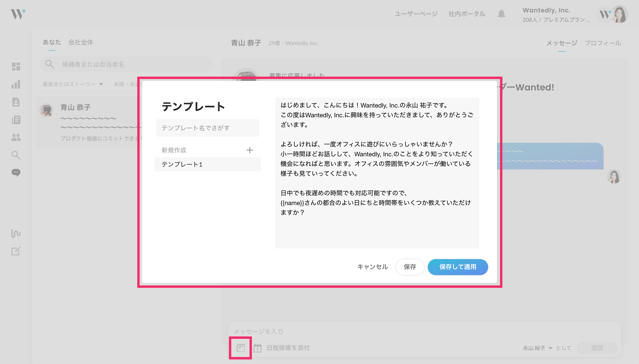Focus the メッセージを入力 message field

tap(424, 331)
